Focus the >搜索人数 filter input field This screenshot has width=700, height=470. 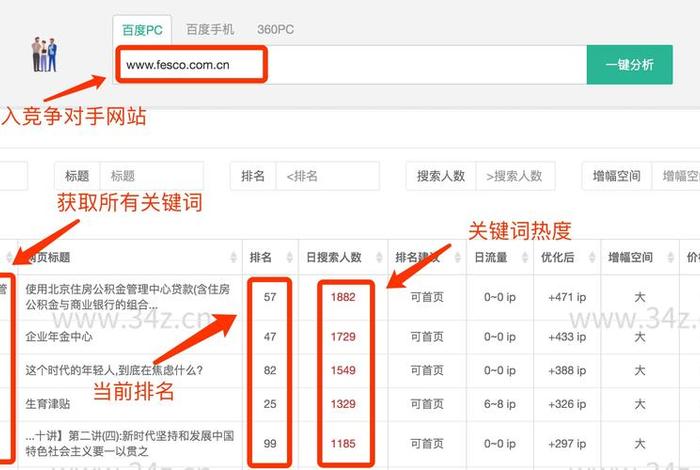click(x=515, y=176)
